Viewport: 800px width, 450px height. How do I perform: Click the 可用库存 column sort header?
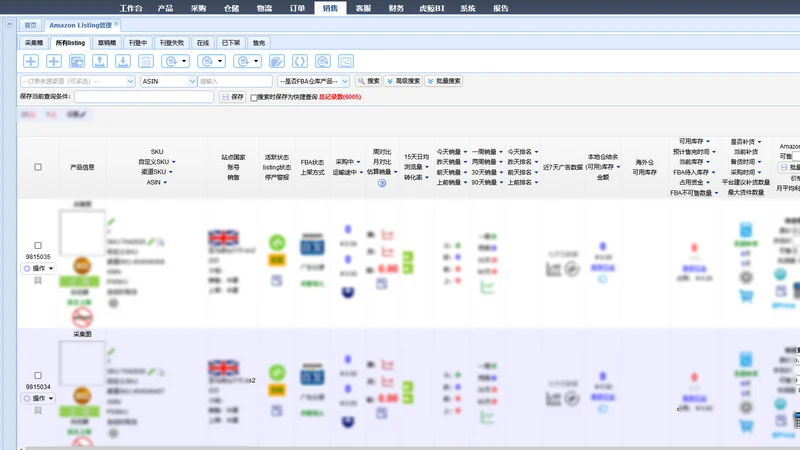694,141
